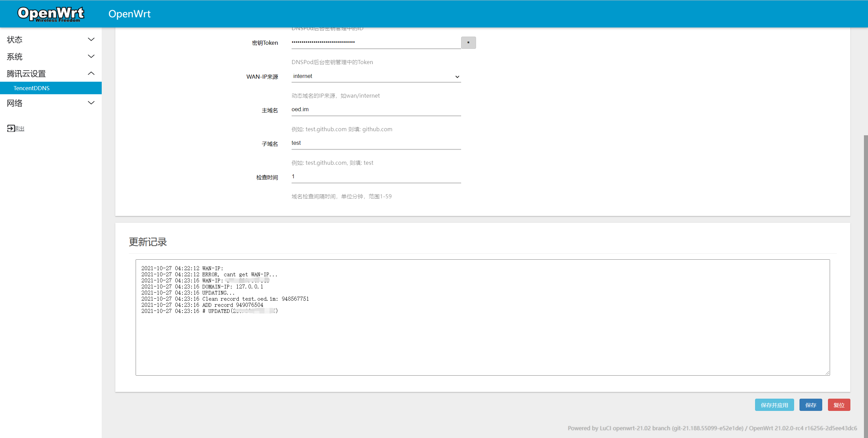
Task: Click hint text '域名检查间隔时间，单位分钟，范围1-59'
Action: [341, 196]
